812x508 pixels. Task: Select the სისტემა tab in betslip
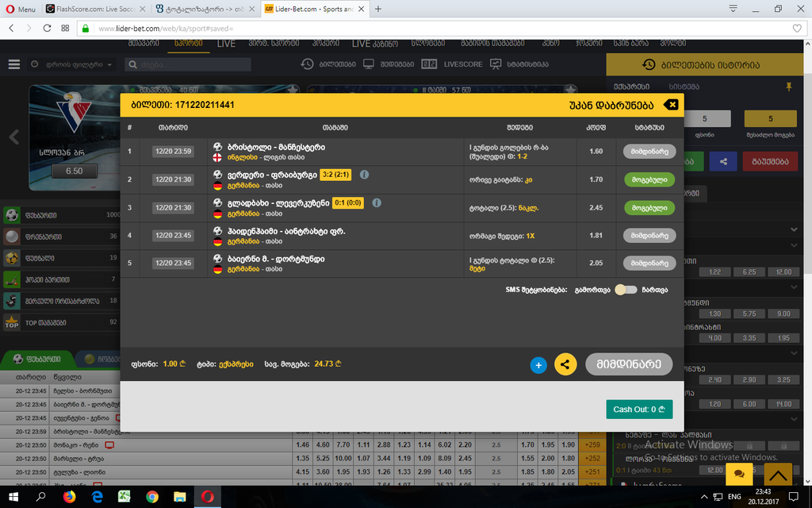[x=684, y=87]
